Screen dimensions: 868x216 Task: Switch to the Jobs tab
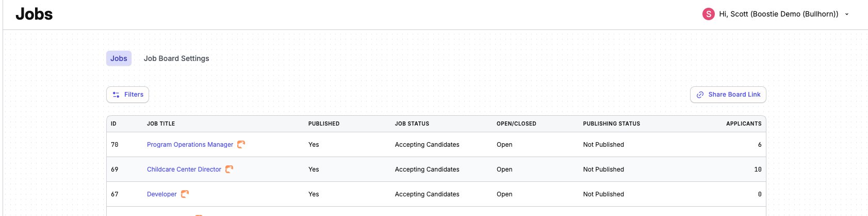tap(119, 58)
